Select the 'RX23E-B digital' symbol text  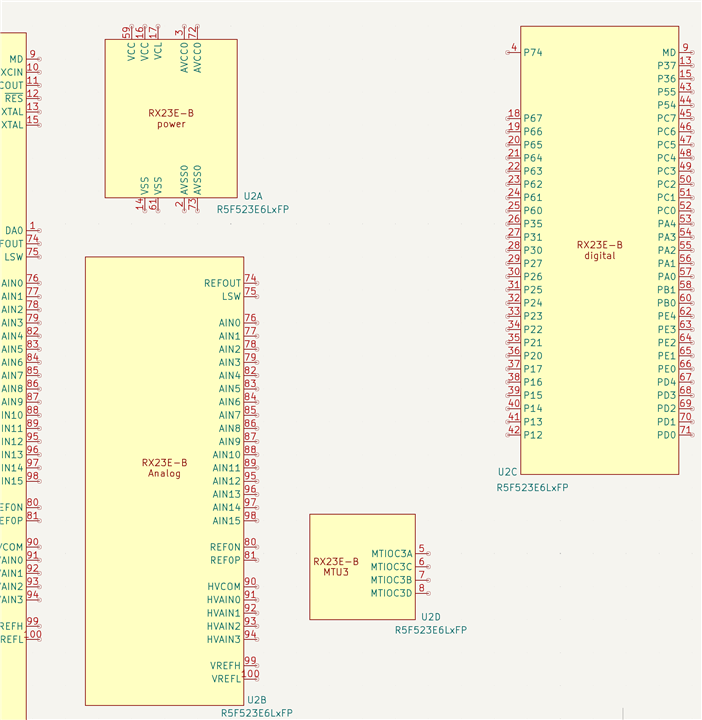click(x=600, y=250)
